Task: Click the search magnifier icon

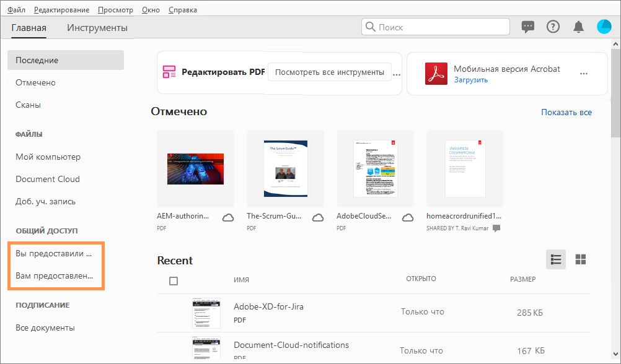Action: pyautogui.click(x=371, y=27)
